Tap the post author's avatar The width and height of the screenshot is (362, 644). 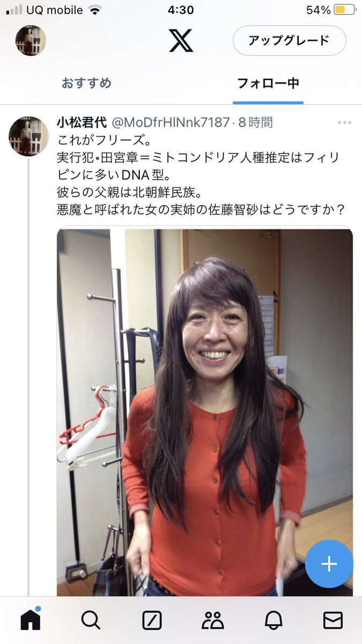pos(28,136)
